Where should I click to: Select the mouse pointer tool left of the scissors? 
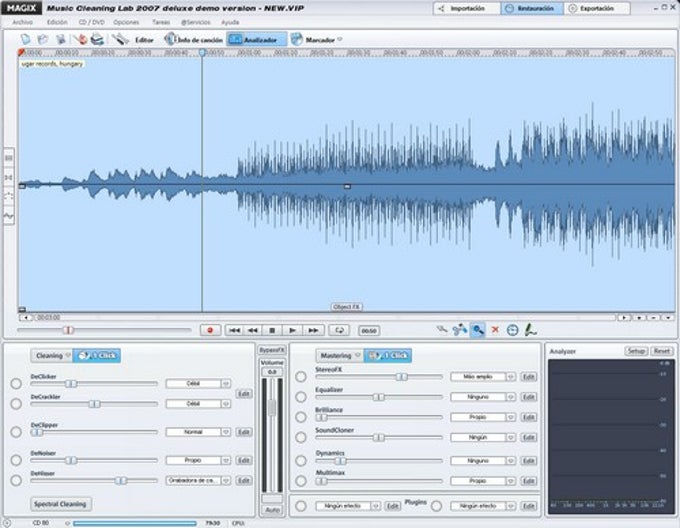click(x=442, y=329)
